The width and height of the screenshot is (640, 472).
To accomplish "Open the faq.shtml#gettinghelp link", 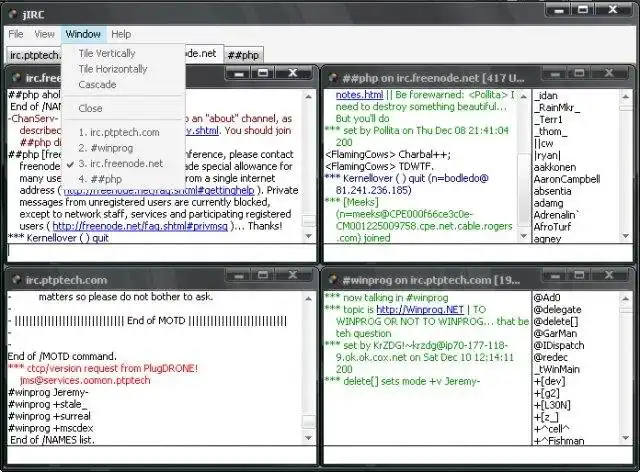I will [x=159, y=190].
